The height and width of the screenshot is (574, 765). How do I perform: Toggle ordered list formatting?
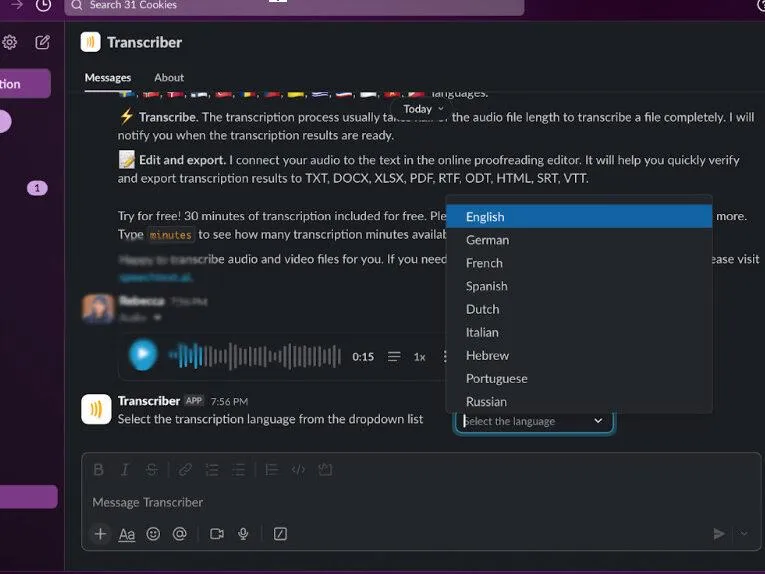pos(212,470)
